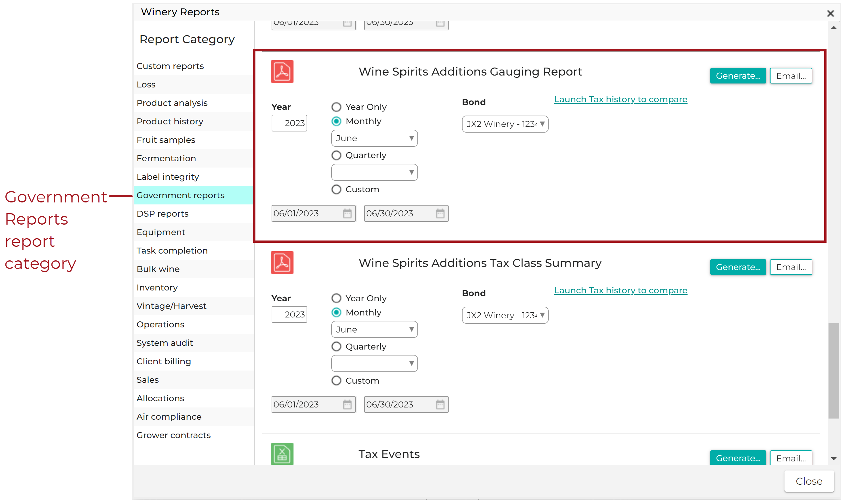The image size is (843, 504).
Task: Click the PDF icon for Gauging Report
Action: pyautogui.click(x=282, y=71)
